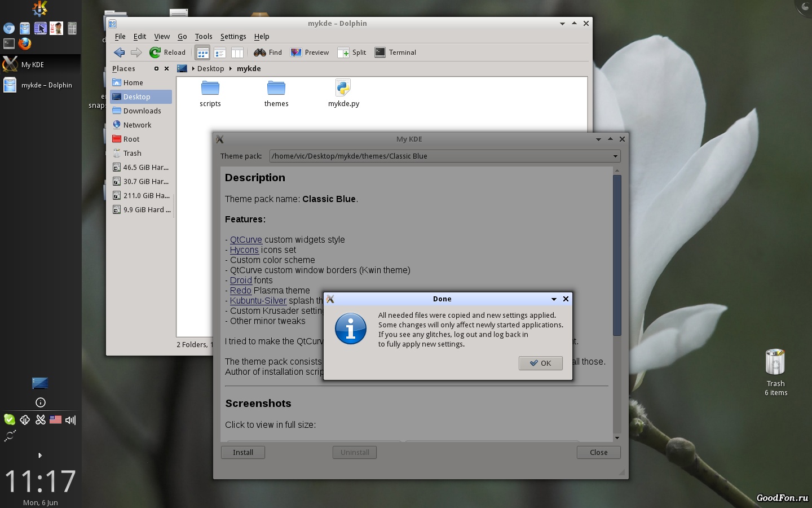The image size is (812, 508).
Task: Click Split view in Dolphin toolbar
Action: (352, 52)
